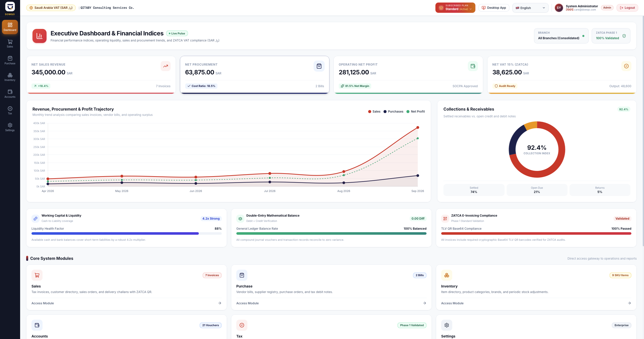Click the DOWQO logo in the sidebar
The width and height of the screenshot is (644, 339).
tap(10, 8)
